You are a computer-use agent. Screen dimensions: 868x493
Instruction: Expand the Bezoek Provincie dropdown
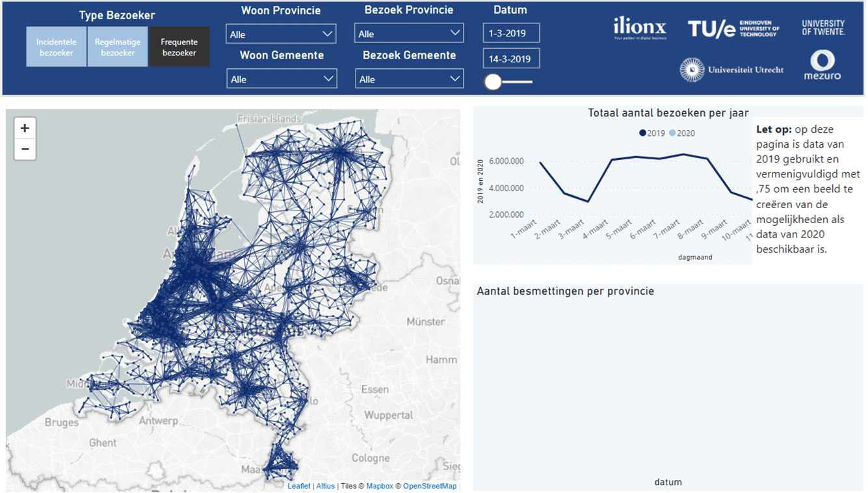(409, 33)
